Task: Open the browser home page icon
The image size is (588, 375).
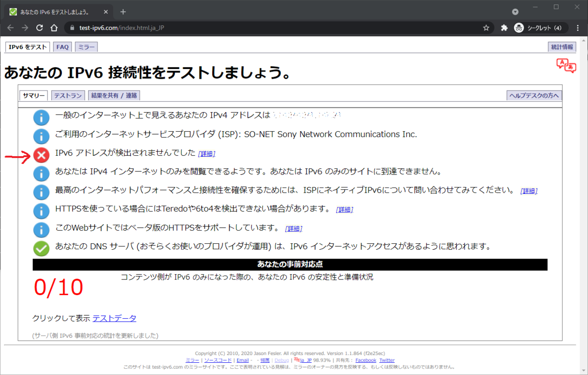Action: 54,28
